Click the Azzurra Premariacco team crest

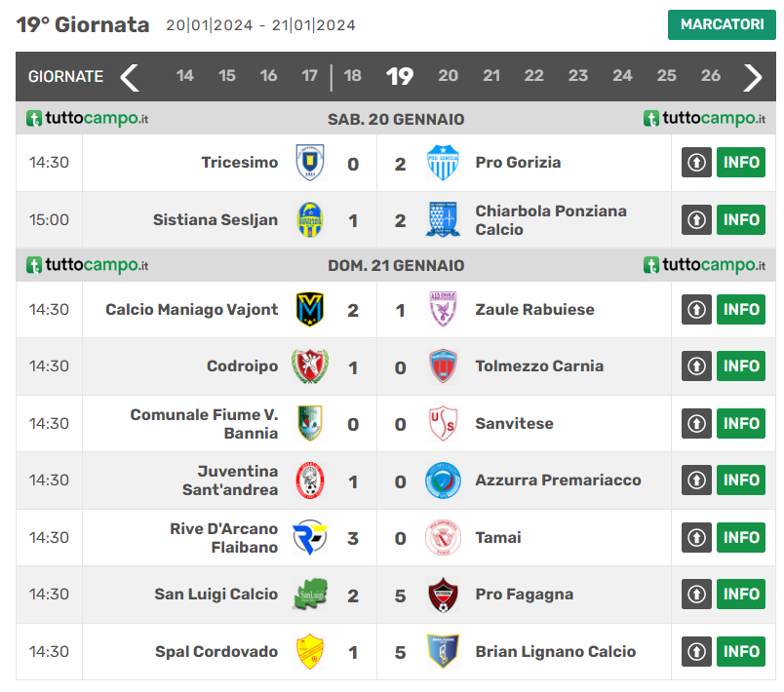click(x=443, y=480)
